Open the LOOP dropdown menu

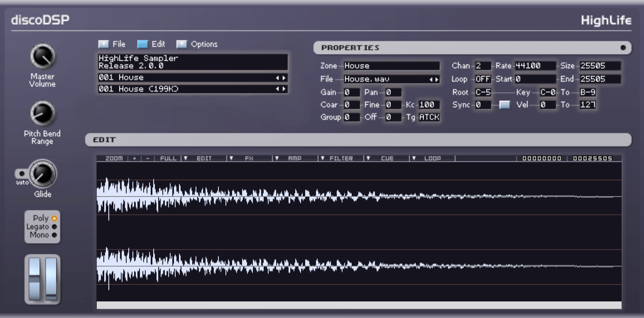(432, 158)
